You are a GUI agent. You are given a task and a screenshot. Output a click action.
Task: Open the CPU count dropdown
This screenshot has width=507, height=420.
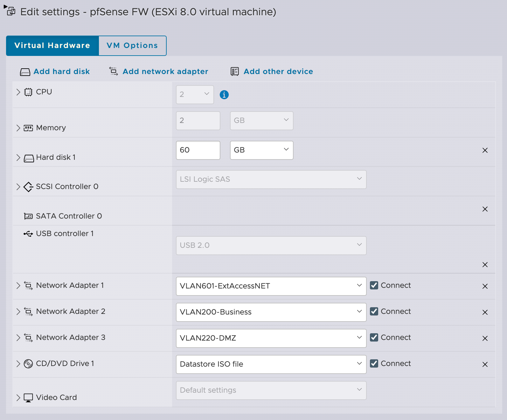[195, 95]
